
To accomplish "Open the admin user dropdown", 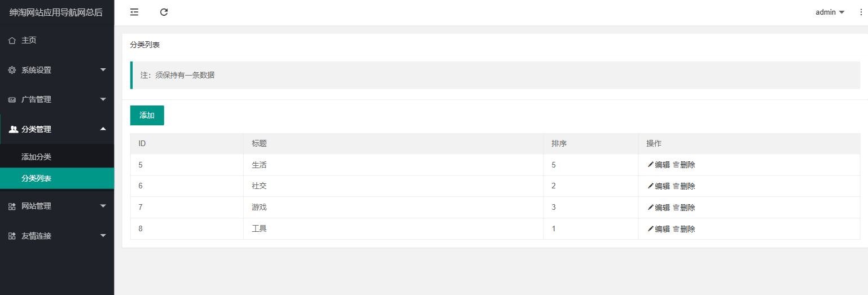I will (x=830, y=12).
